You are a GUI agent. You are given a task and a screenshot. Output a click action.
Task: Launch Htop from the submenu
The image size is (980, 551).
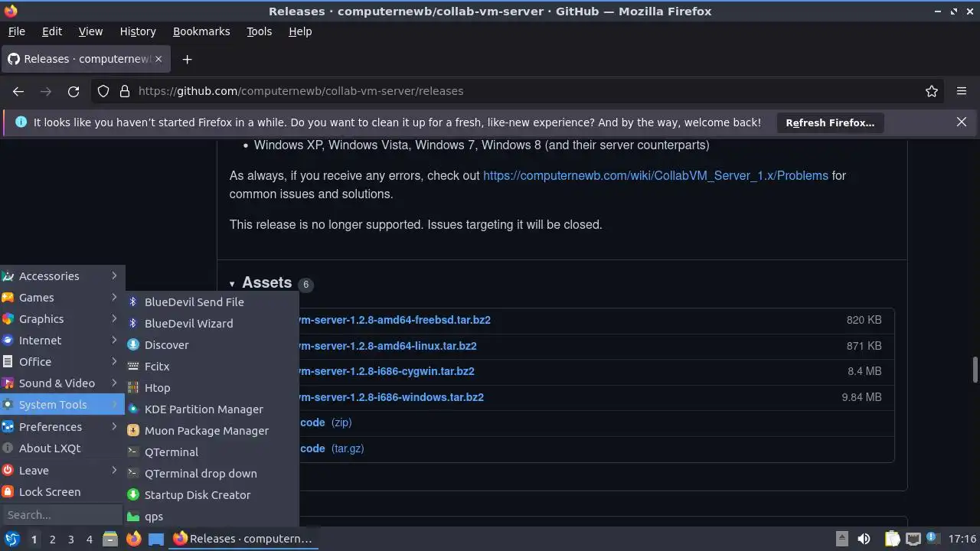(x=212, y=388)
